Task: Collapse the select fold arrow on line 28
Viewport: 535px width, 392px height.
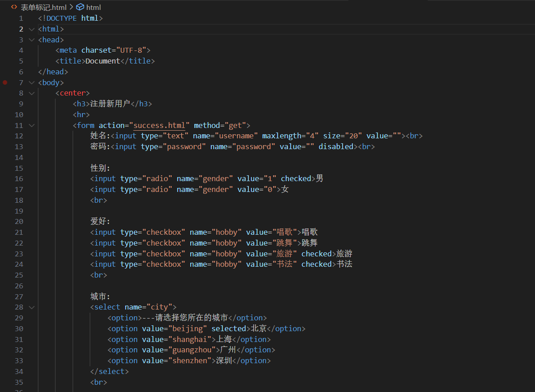Action: [32, 307]
